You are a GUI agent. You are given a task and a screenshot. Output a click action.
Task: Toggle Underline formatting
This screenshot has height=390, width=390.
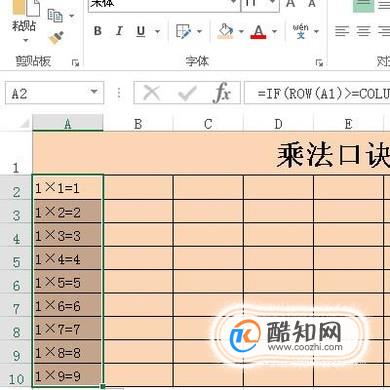pyautogui.click(x=141, y=31)
